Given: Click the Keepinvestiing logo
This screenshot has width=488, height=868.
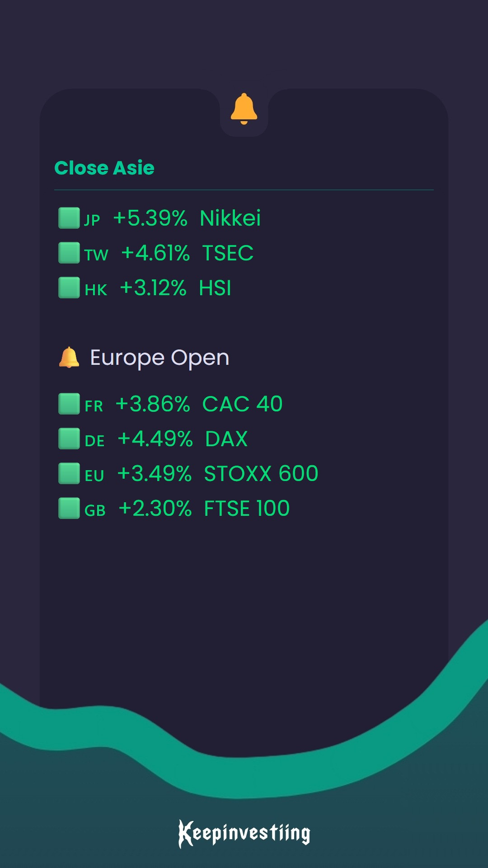Looking at the screenshot, I should tap(244, 833).
